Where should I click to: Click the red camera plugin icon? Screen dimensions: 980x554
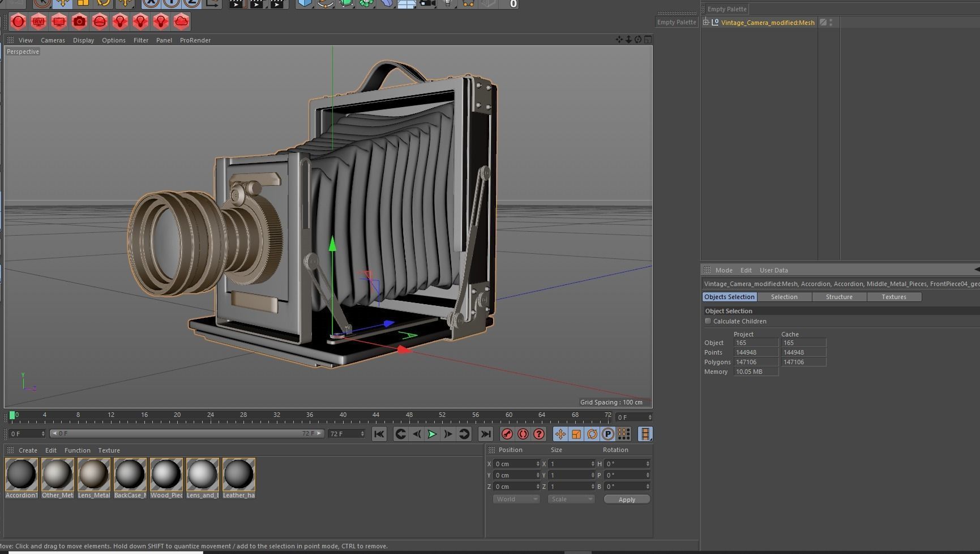pyautogui.click(x=79, y=22)
